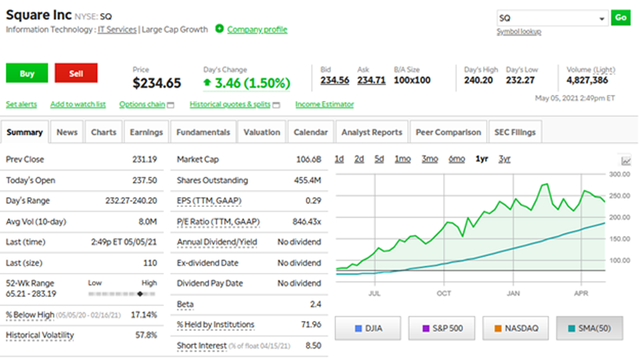Set chart range to 3mo
This screenshot has height=364, width=639.
430,159
